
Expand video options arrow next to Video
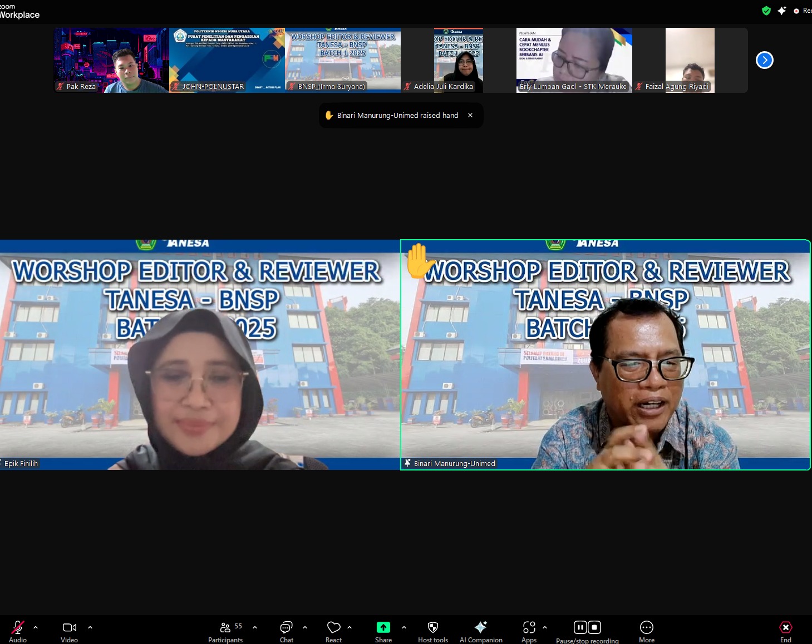[x=90, y=627]
